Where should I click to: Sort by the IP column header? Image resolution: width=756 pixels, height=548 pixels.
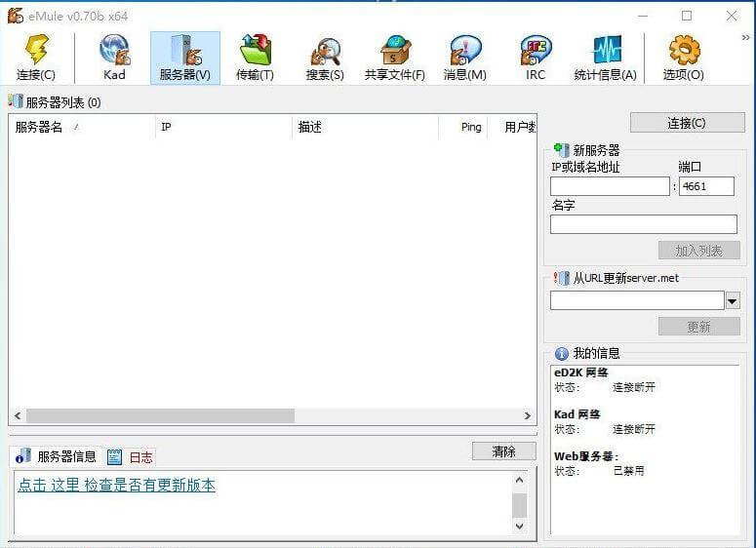(223, 127)
